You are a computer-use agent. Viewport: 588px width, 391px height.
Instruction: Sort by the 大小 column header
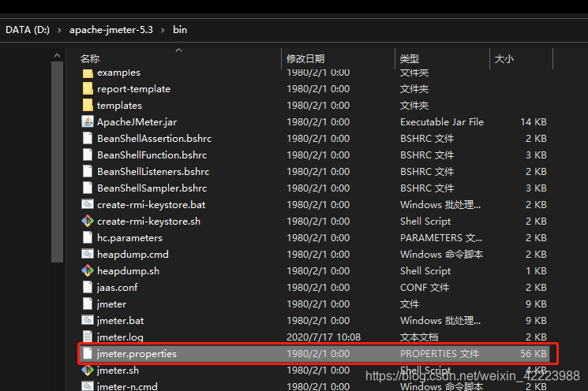[504, 59]
